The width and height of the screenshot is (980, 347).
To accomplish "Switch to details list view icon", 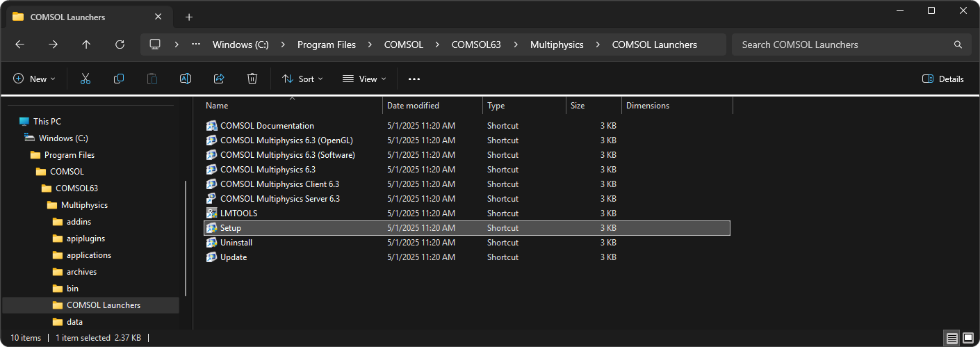I will tap(952, 338).
